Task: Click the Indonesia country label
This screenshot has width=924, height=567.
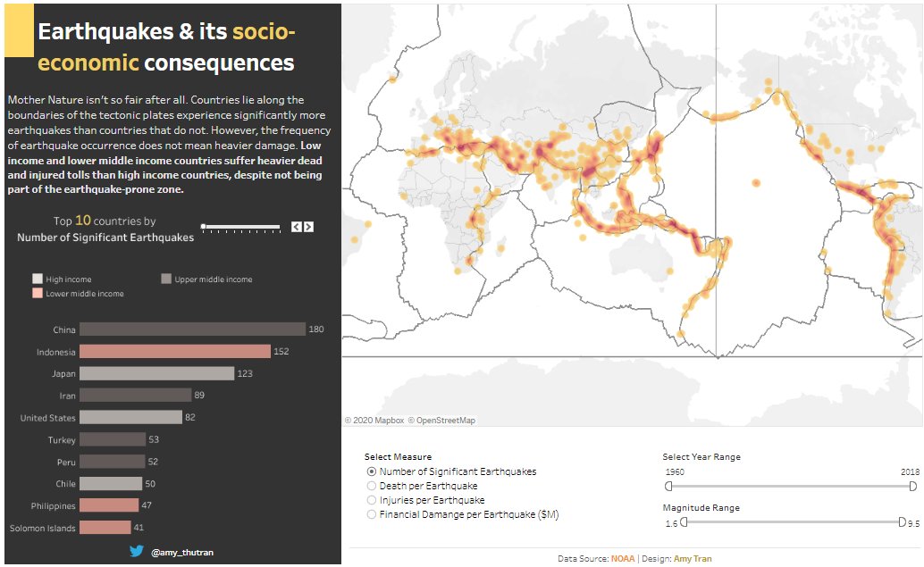Action: (x=56, y=352)
